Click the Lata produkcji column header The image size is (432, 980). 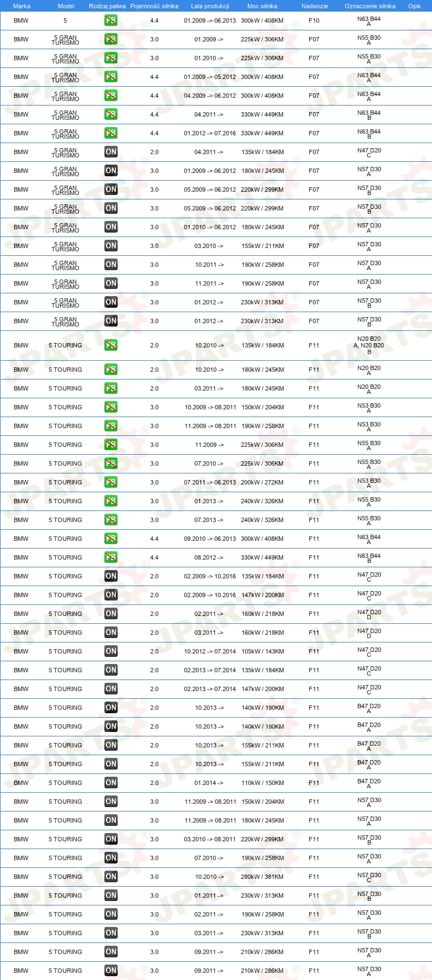coord(210,6)
